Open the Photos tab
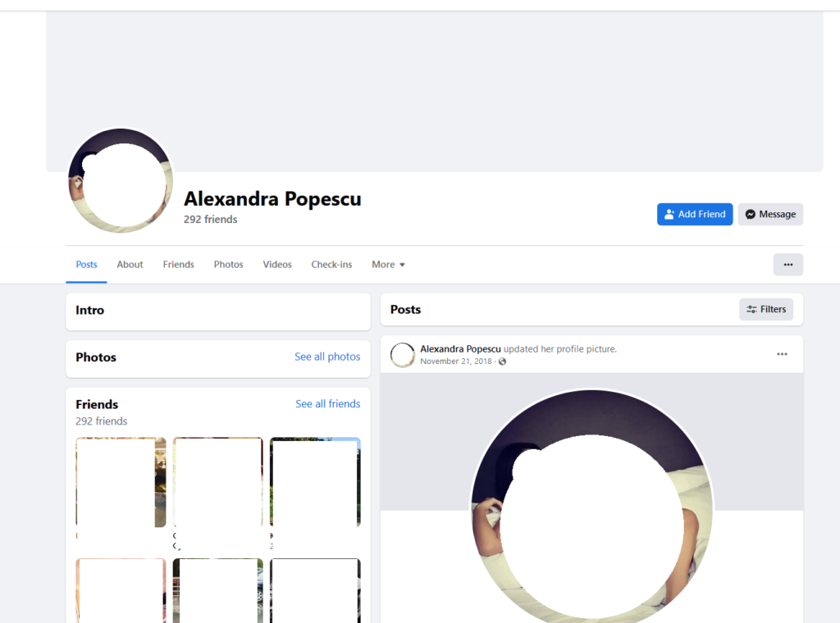Image resolution: width=840 pixels, height=623 pixels. pyautogui.click(x=228, y=265)
